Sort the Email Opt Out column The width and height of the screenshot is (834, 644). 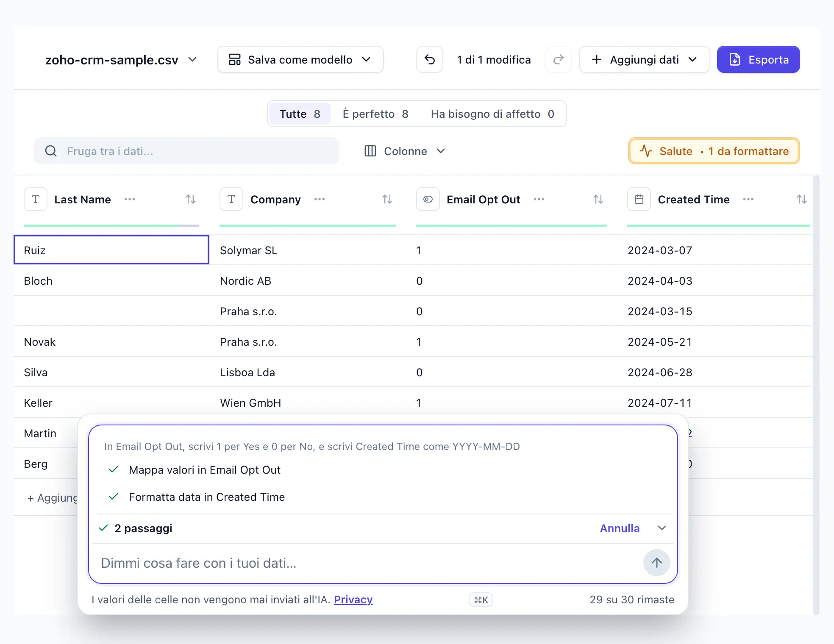click(598, 199)
